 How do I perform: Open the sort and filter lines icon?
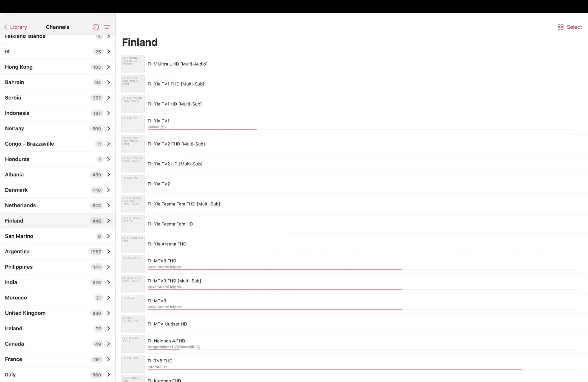107,27
